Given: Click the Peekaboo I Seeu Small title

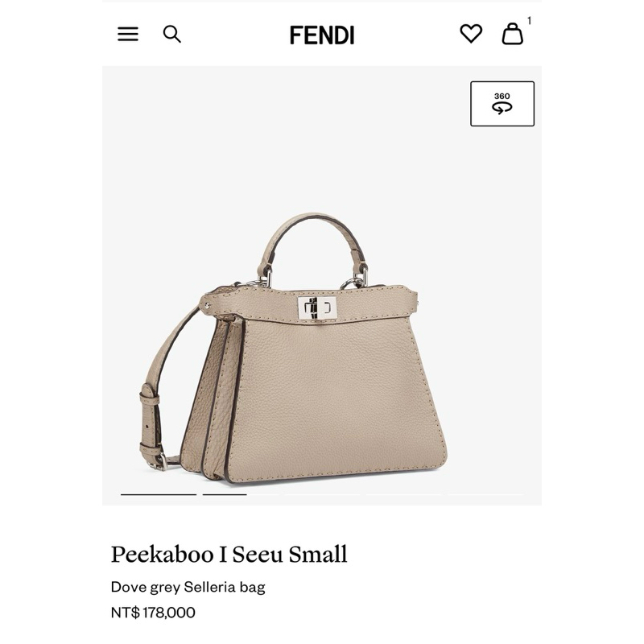Looking at the screenshot, I should coord(229,554).
